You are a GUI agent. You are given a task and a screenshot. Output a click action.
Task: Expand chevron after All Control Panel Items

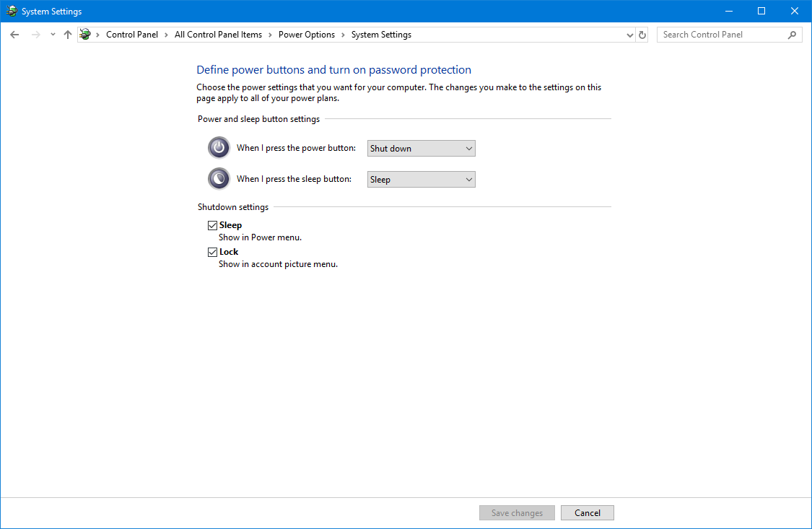270,35
